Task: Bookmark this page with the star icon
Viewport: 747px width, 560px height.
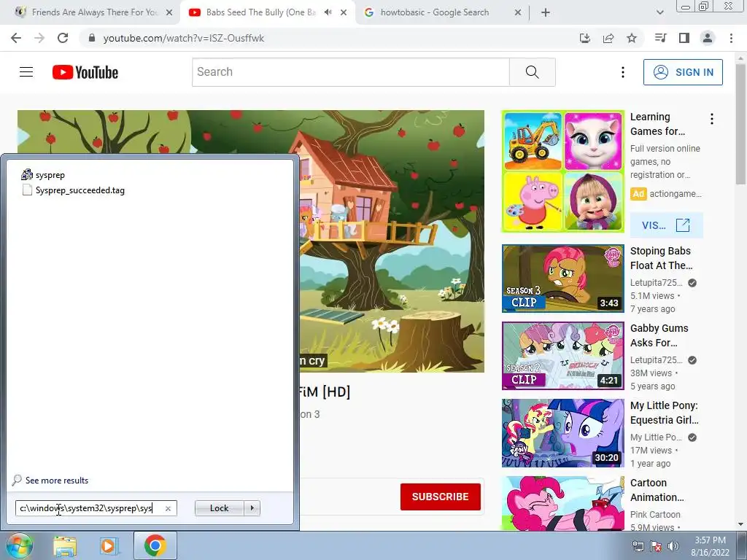Action: click(632, 38)
